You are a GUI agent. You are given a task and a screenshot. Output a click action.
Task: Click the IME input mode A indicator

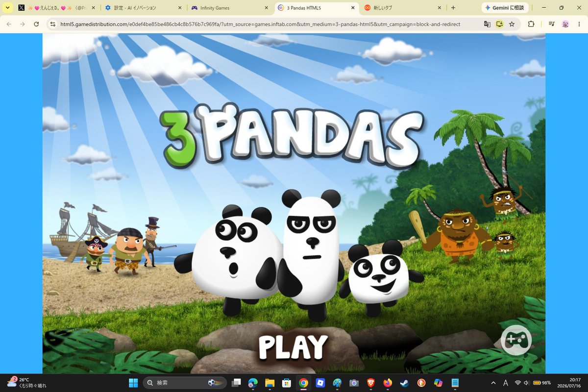point(505,383)
